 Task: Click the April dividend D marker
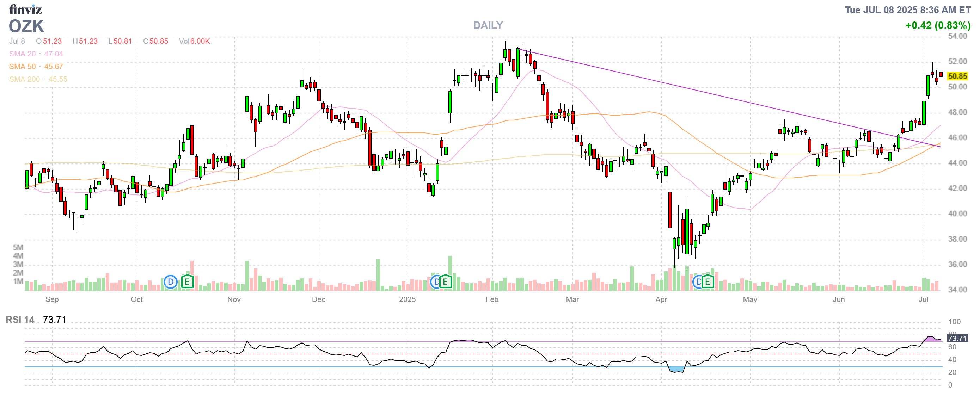pos(697,282)
